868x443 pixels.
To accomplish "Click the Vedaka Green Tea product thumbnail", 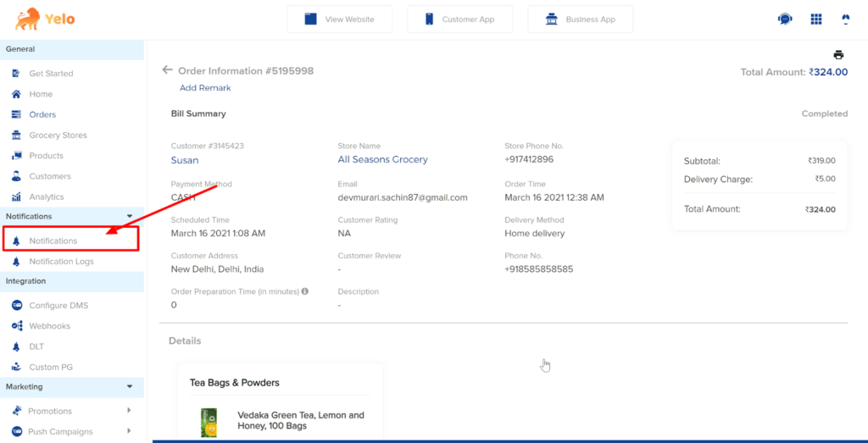I will point(209,423).
